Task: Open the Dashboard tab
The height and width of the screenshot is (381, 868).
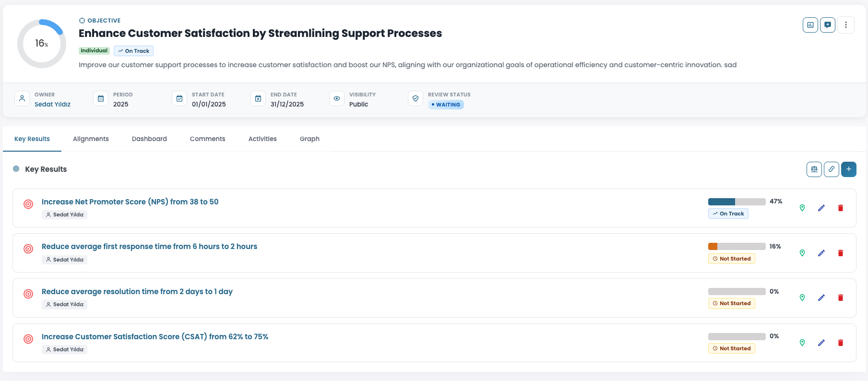Action: (x=149, y=139)
